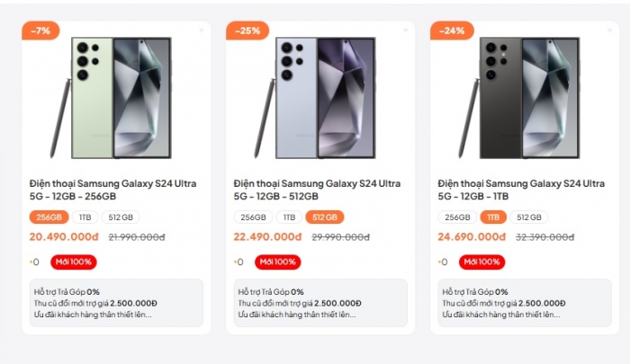Select the 1TB option on the green phone card
630x364 pixels.
tap(85, 217)
